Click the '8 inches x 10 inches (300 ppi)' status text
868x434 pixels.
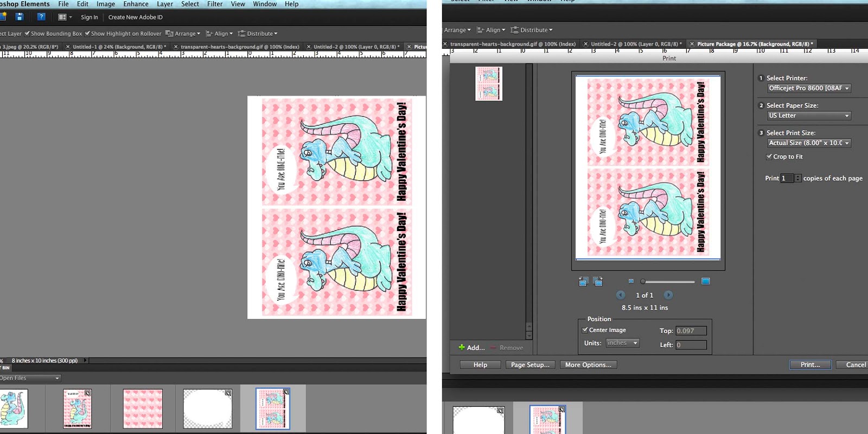pos(44,361)
